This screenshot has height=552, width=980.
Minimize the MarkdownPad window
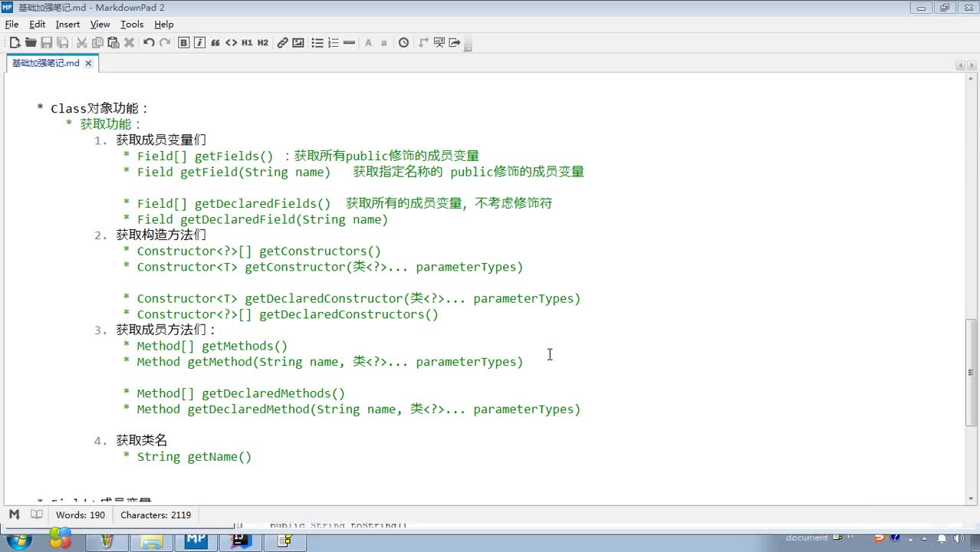tap(922, 8)
